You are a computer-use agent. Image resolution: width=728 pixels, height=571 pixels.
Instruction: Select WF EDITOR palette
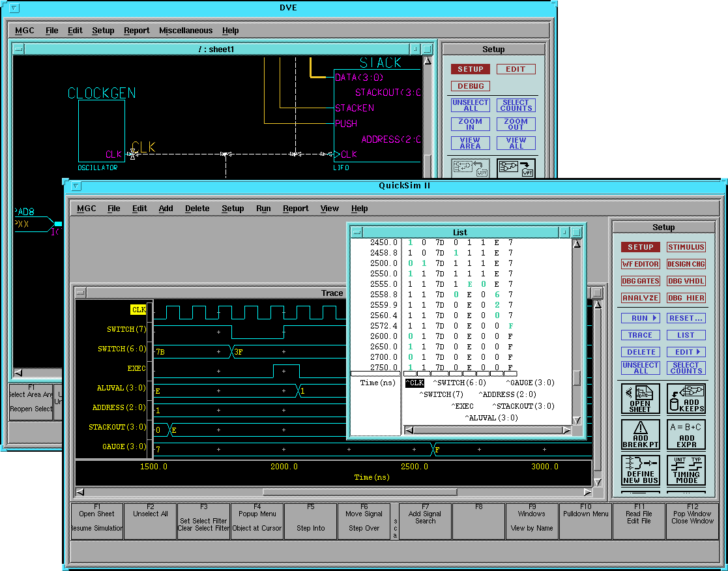[x=640, y=264]
